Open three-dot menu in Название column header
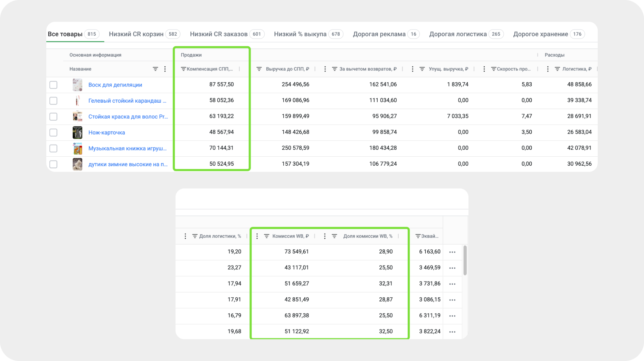The height and width of the screenshot is (361, 644). point(165,69)
